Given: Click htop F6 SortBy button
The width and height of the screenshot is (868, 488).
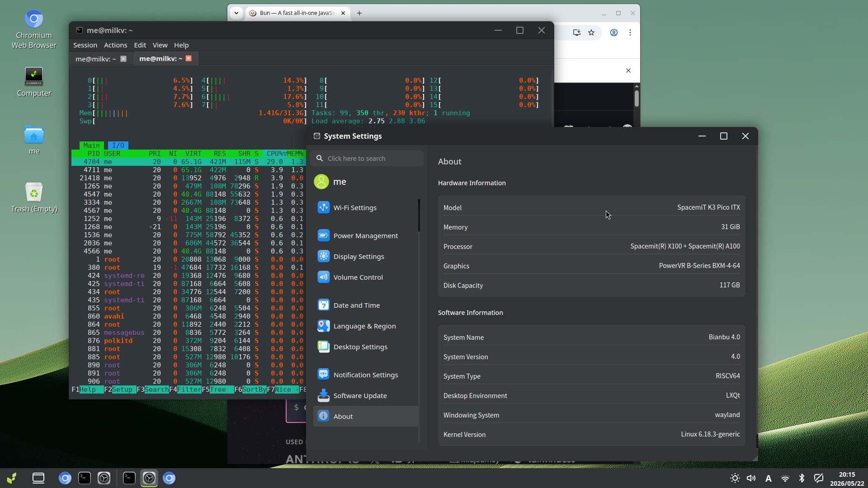Looking at the screenshot, I should (x=250, y=389).
